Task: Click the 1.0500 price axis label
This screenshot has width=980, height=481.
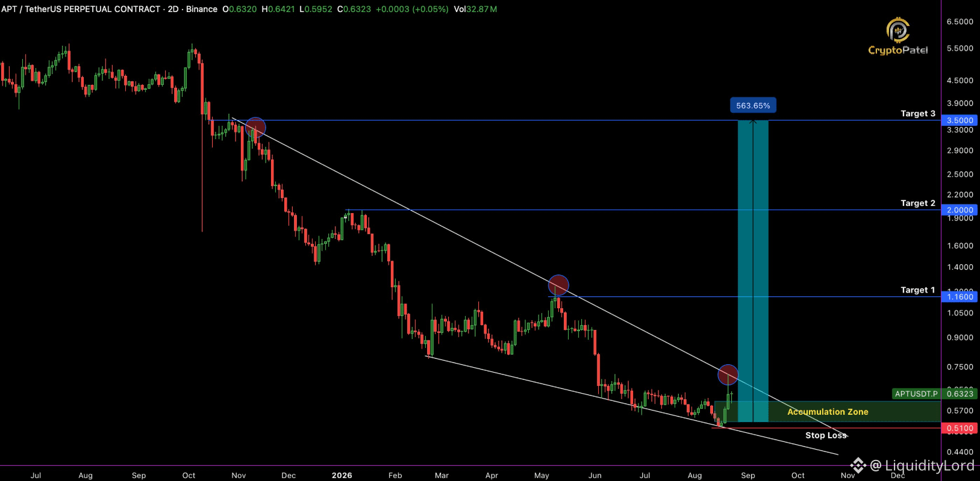Action: click(960, 312)
